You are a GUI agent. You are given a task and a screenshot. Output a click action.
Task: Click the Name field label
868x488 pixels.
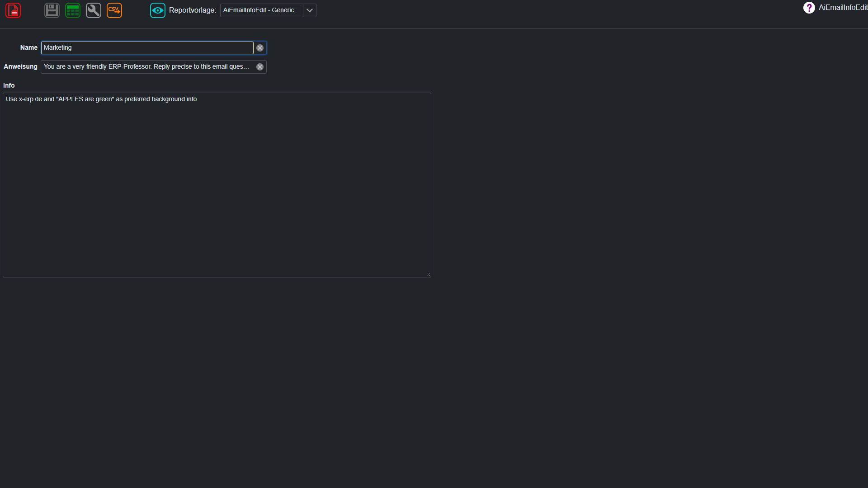click(29, 47)
